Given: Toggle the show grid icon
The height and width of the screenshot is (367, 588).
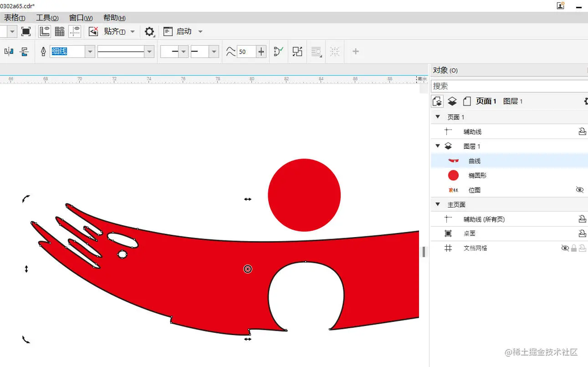Looking at the screenshot, I should pyautogui.click(x=59, y=31).
